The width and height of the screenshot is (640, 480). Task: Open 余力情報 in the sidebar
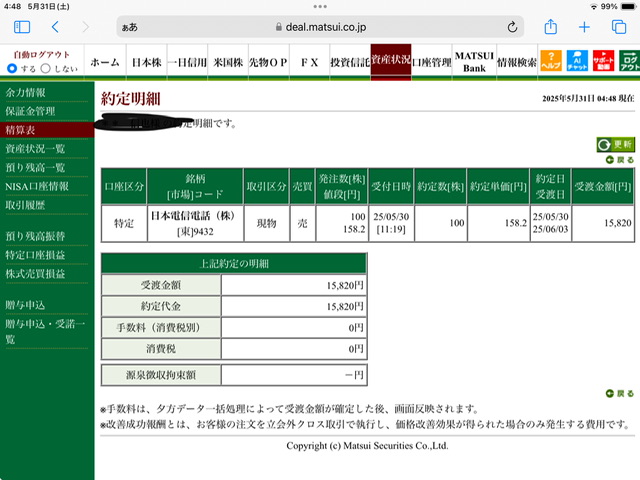[x=25, y=93]
